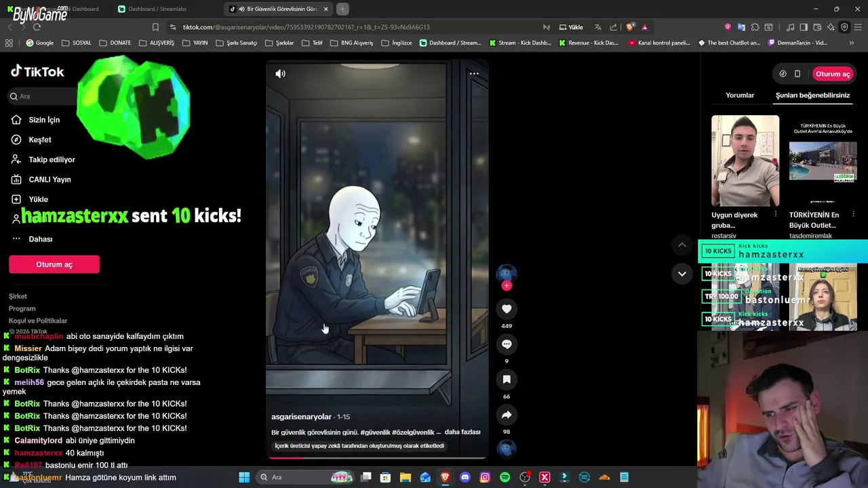Close the TikTok browser tab
The image size is (868, 488).
pyautogui.click(x=326, y=9)
